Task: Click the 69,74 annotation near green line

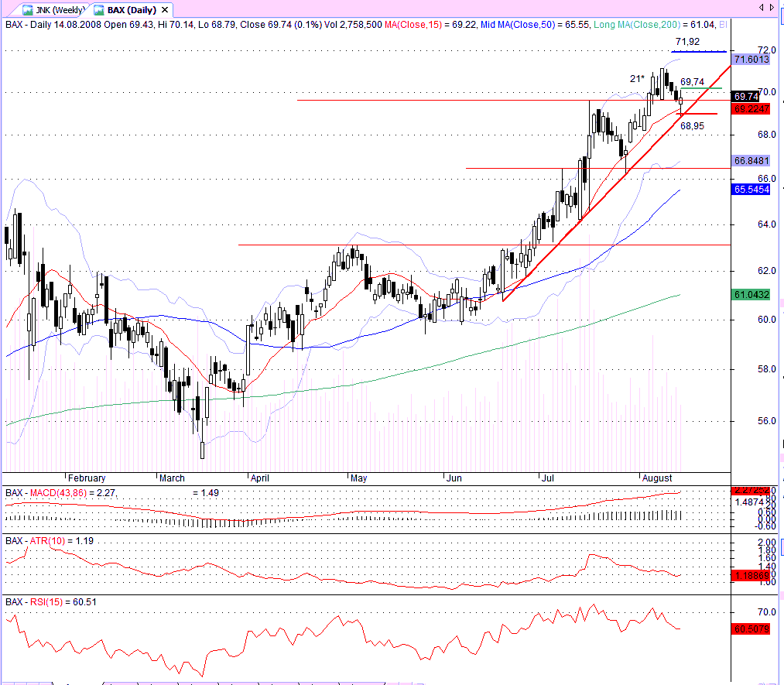Action: [692, 81]
